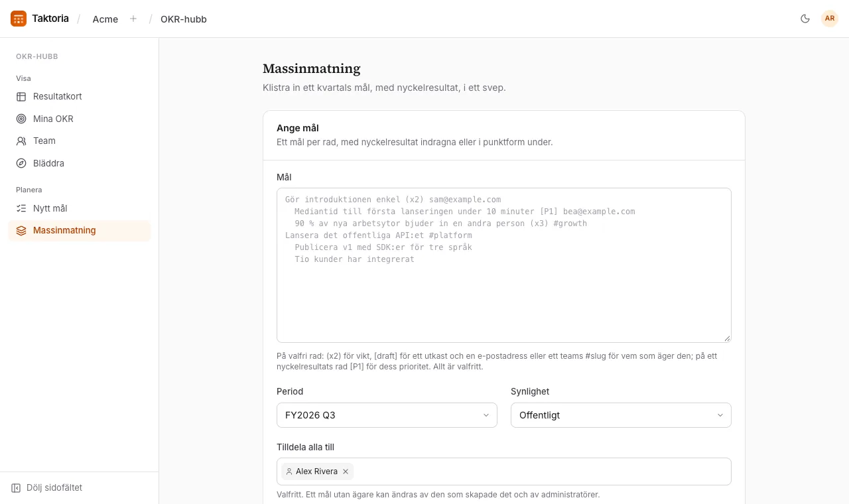Expand the Synlighet dropdown Offentligt

621,415
